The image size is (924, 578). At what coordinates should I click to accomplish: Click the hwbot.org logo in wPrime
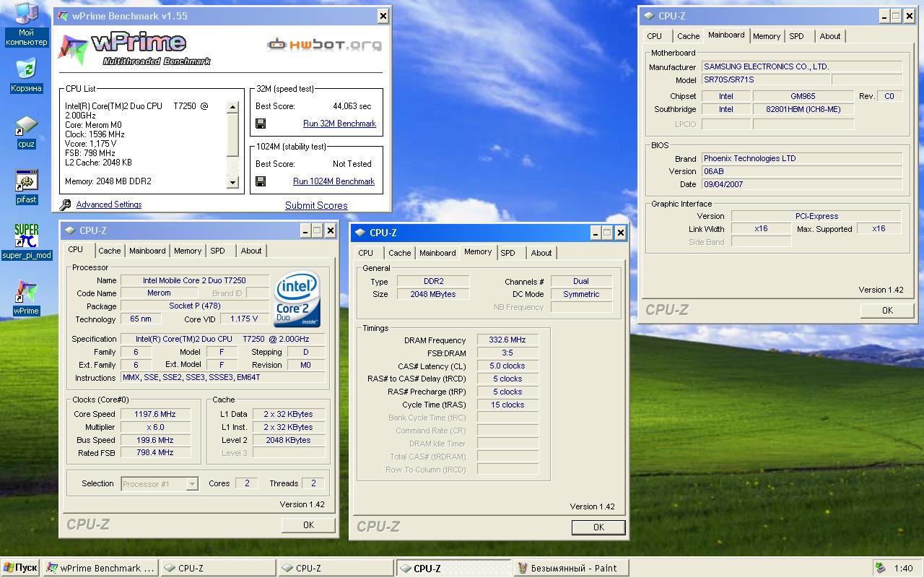point(324,45)
